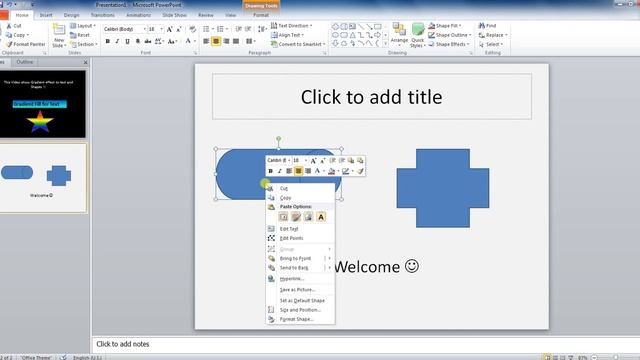640x360 pixels.
Task: Switch to the Transitions tab
Action: [102, 15]
